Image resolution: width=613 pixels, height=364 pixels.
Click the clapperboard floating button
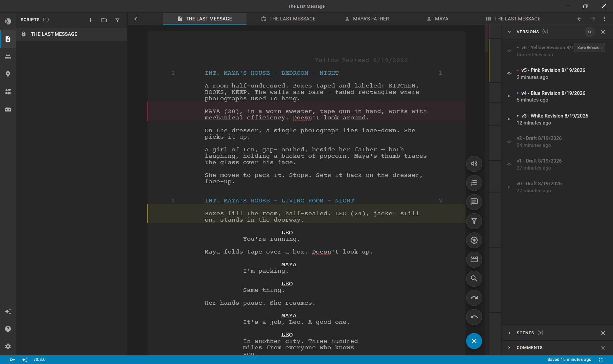click(474, 260)
